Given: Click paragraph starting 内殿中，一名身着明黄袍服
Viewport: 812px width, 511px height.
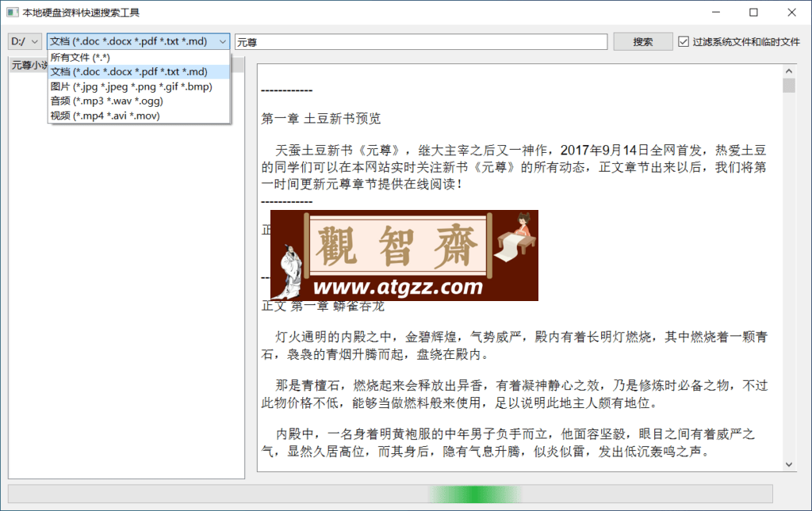Looking at the screenshot, I should [508, 443].
